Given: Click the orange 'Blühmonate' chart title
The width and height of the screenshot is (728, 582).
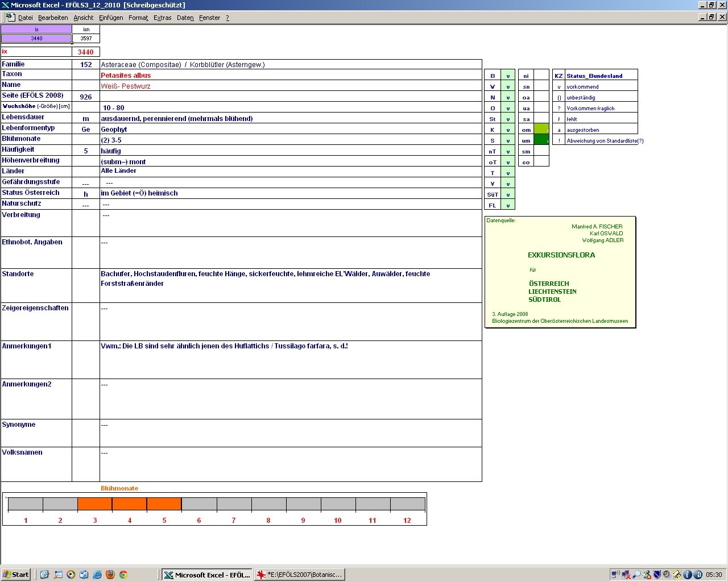Looking at the screenshot, I should pyautogui.click(x=119, y=488).
